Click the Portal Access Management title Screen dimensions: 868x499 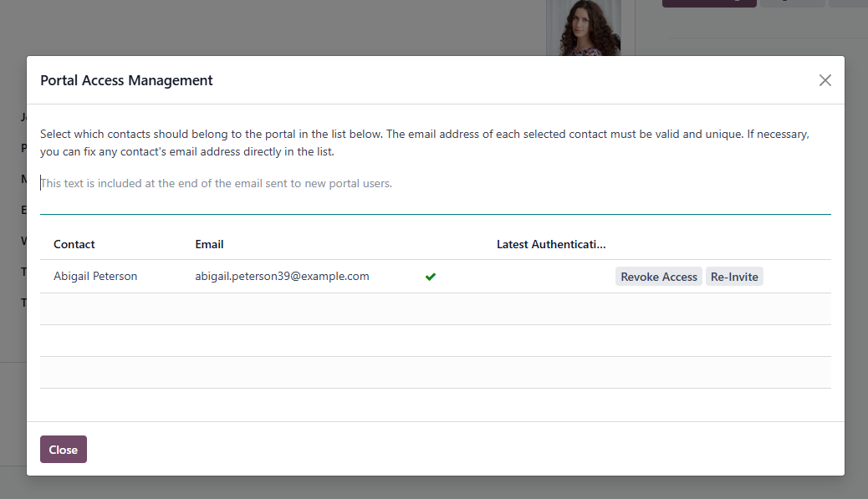pyautogui.click(x=126, y=80)
